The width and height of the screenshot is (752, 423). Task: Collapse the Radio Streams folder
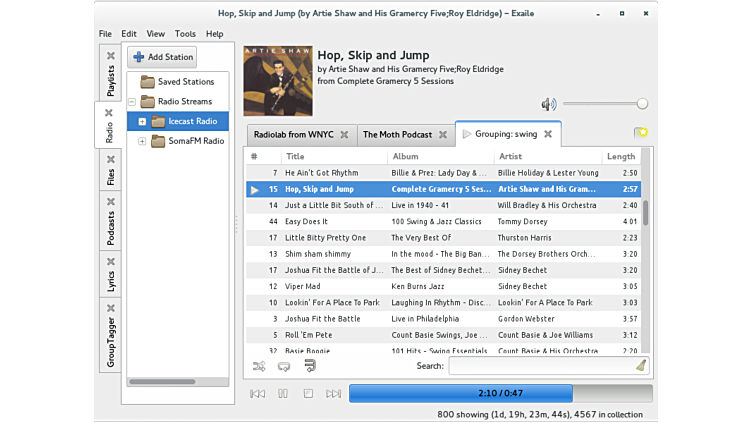coord(131,101)
